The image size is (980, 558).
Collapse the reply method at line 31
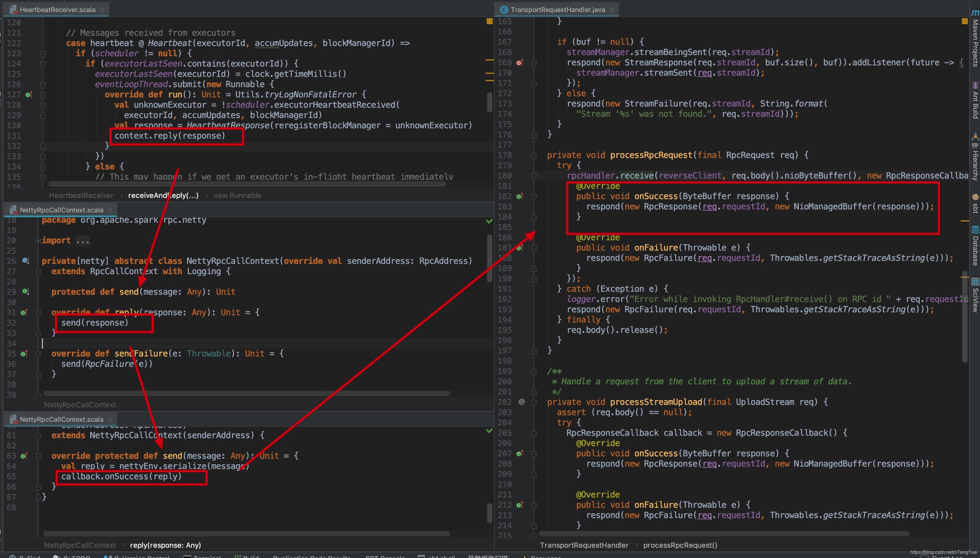pos(38,312)
